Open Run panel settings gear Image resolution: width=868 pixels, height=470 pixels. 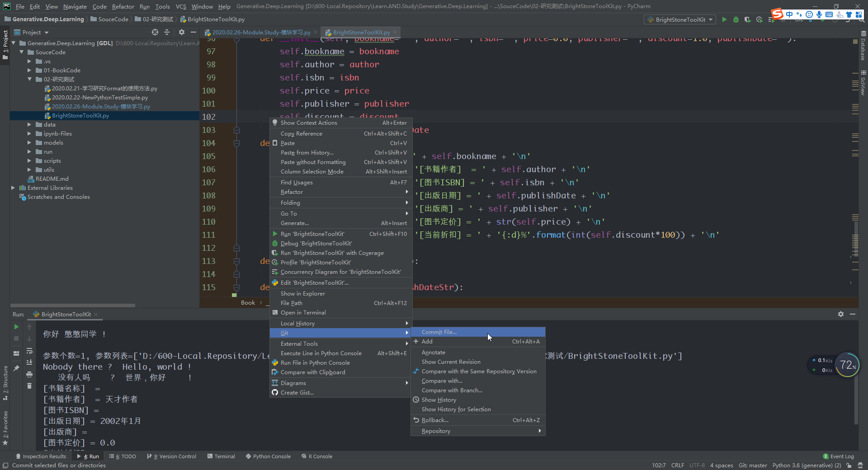point(841,314)
